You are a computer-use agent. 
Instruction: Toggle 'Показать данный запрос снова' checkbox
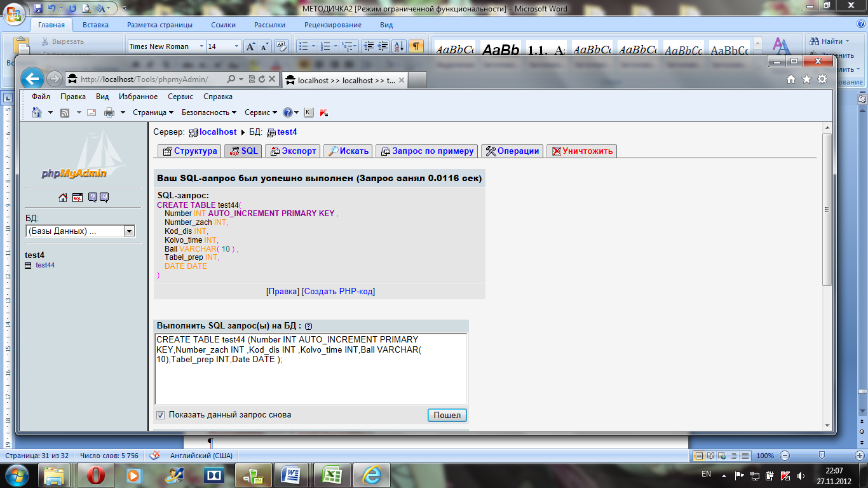tap(161, 415)
